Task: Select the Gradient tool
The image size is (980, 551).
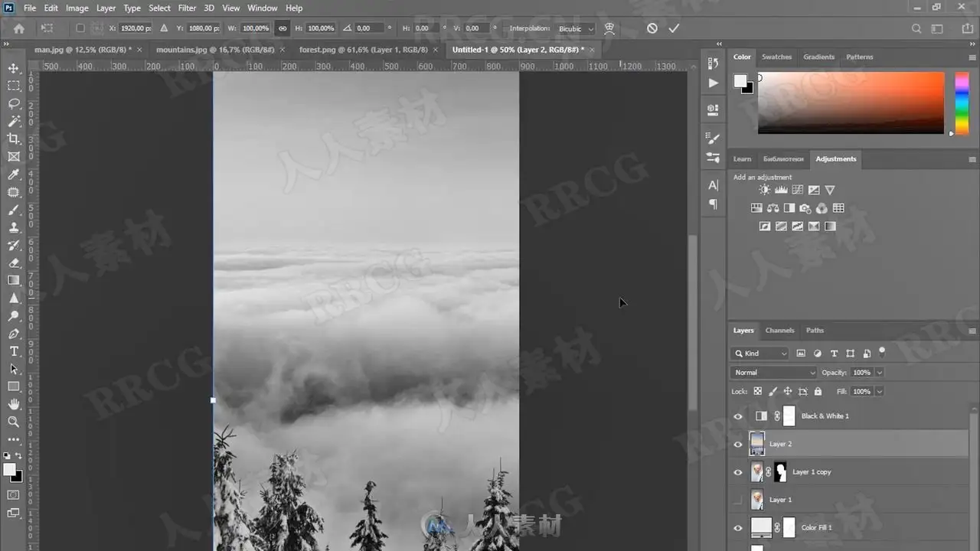Action: (x=14, y=280)
